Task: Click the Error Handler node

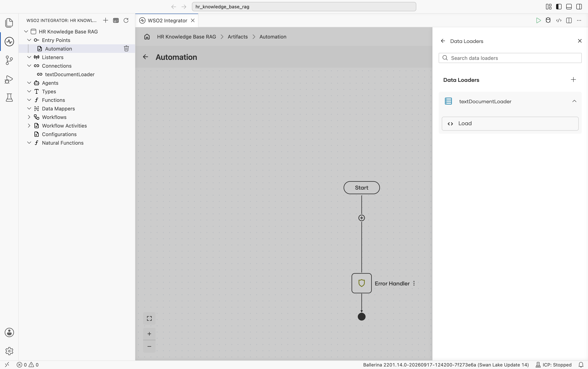Action: (361, 283)
